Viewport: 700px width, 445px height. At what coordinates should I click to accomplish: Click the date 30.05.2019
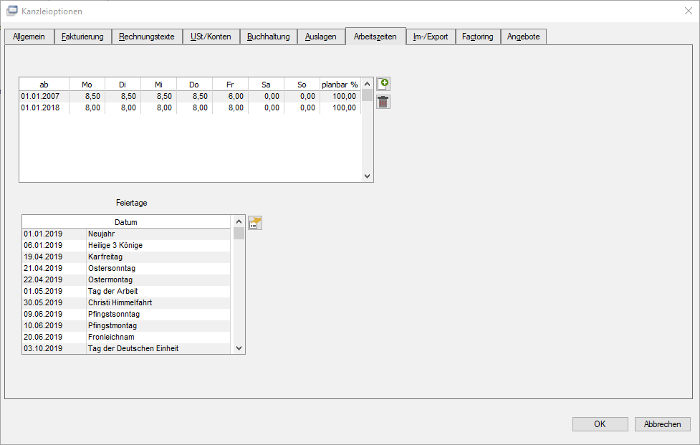43,303
